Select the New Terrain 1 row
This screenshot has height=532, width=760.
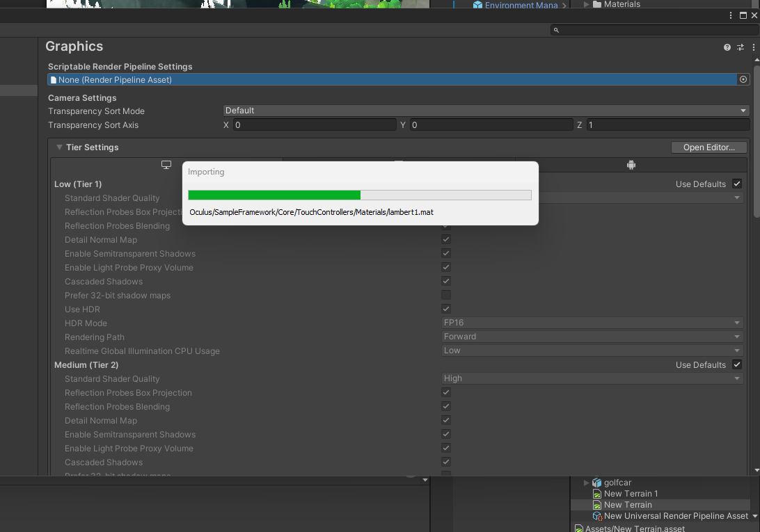660,494
